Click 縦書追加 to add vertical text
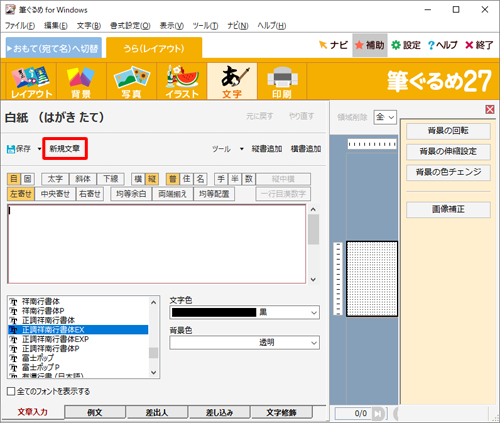500x423 pixels. click(x=267, y=149)
